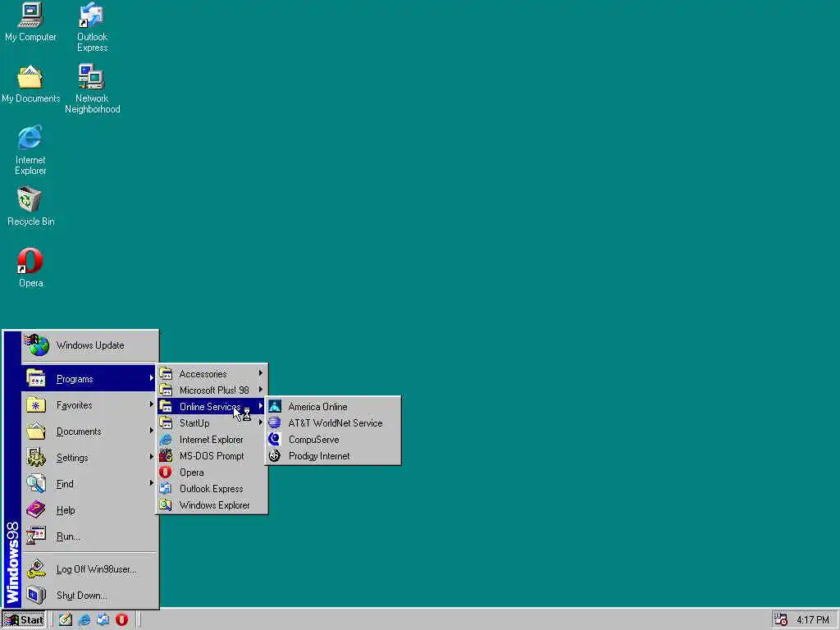Open Favorites in the Start menu
Viewport: 840px width, 630px height.
[x=89, y=405]
